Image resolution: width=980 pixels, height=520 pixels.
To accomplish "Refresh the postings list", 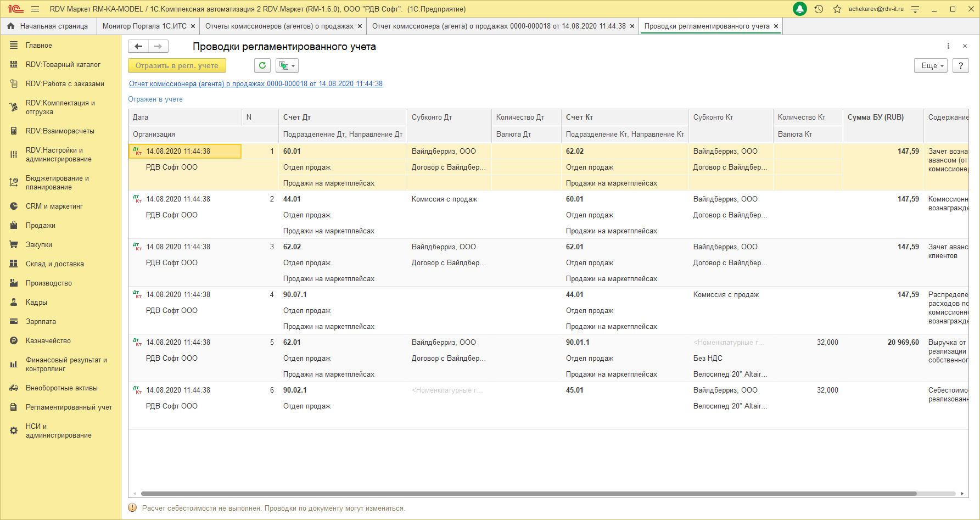I will 262,65.
